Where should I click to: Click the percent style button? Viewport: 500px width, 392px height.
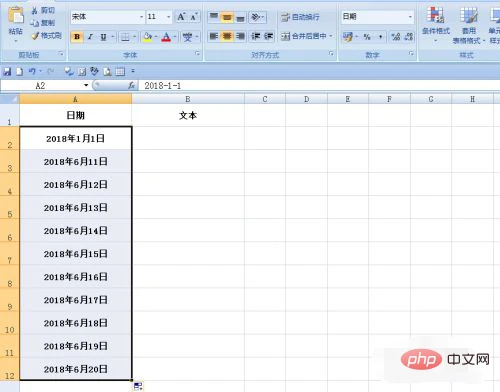point(367,37)
